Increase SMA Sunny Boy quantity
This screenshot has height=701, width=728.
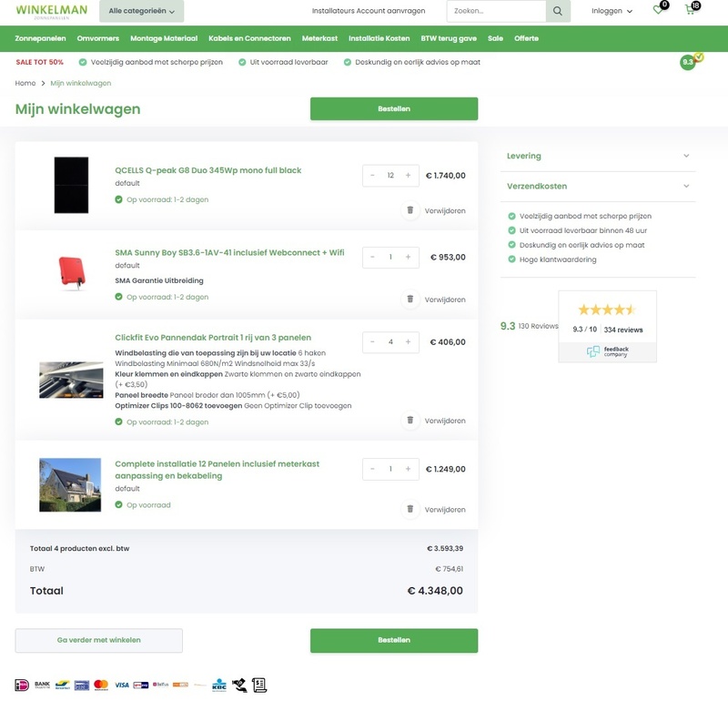[x=408, y=258]
